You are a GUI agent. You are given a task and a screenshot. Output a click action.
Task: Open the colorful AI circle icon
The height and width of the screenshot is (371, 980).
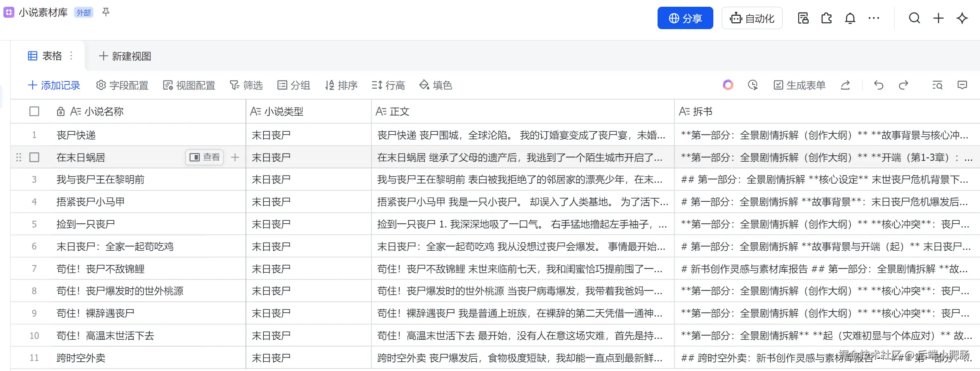pos(728,85)
